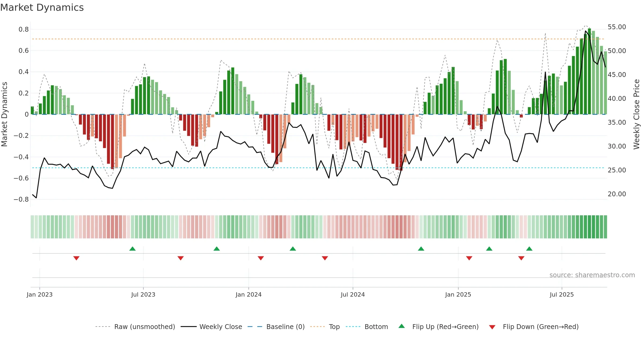Click the Market Dynamics vertical axis title

point(4,114)
